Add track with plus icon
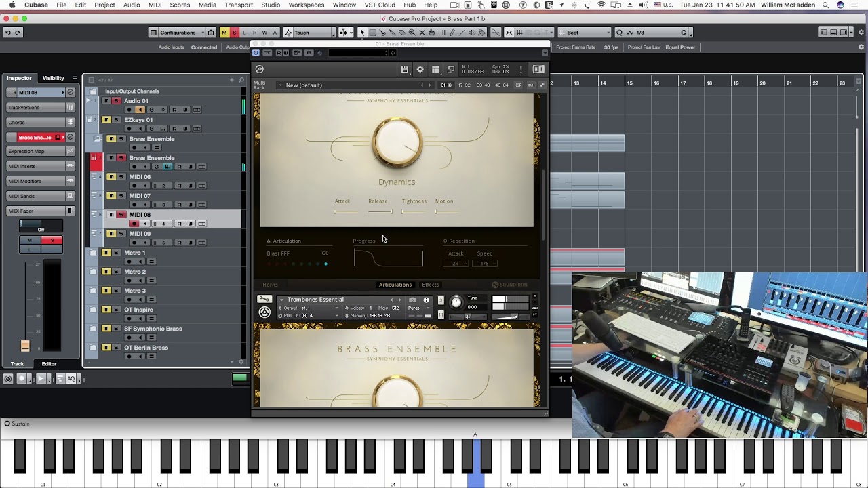Image resolution: width=868 pixels, height=488 pixels. [x=231, y=80]
